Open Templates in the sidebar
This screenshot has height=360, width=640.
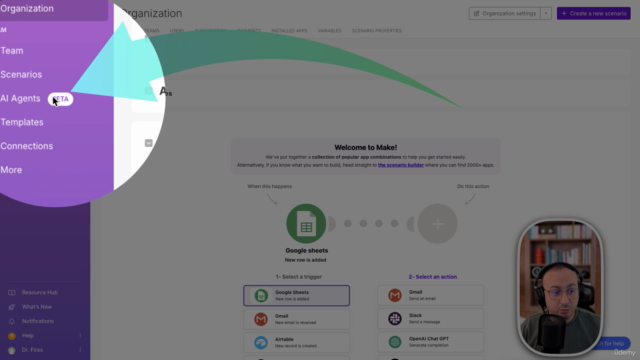(22, 122)
